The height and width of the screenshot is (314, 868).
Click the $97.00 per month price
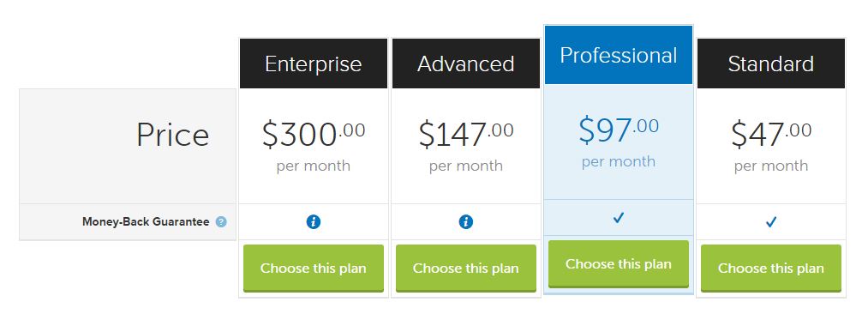coord(619,142)
